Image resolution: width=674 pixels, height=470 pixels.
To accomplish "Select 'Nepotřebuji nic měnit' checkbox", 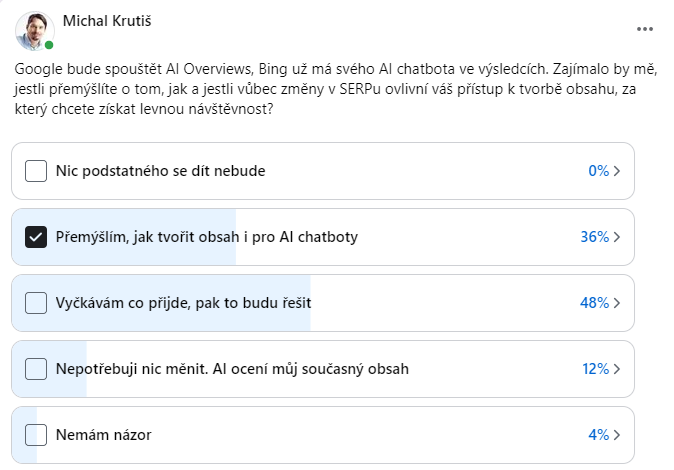I will (36, 369).
